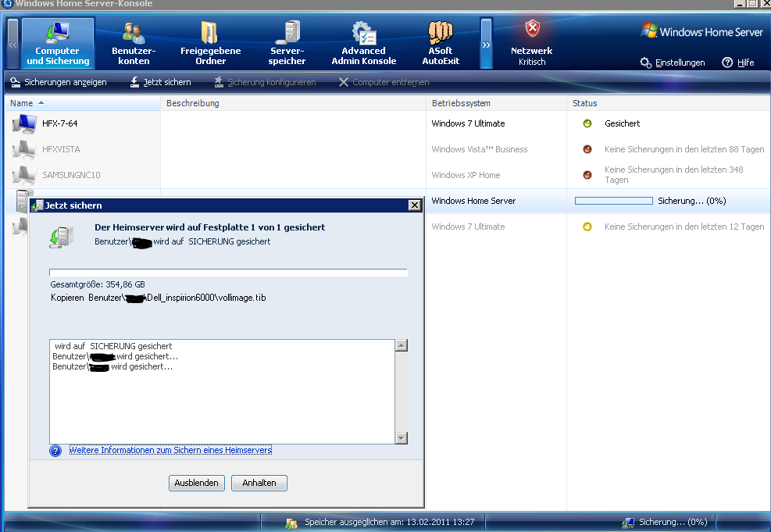
Task: Click the Windows Home Server row text
Action: point(473,201)
